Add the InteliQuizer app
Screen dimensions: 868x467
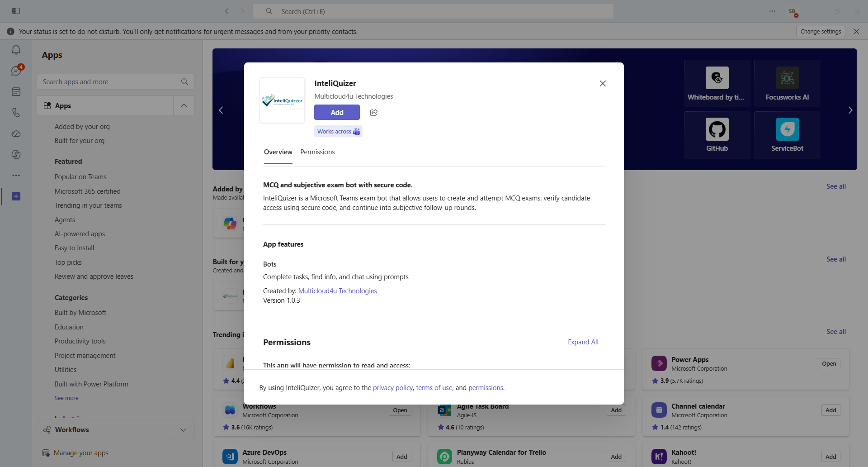337,112
